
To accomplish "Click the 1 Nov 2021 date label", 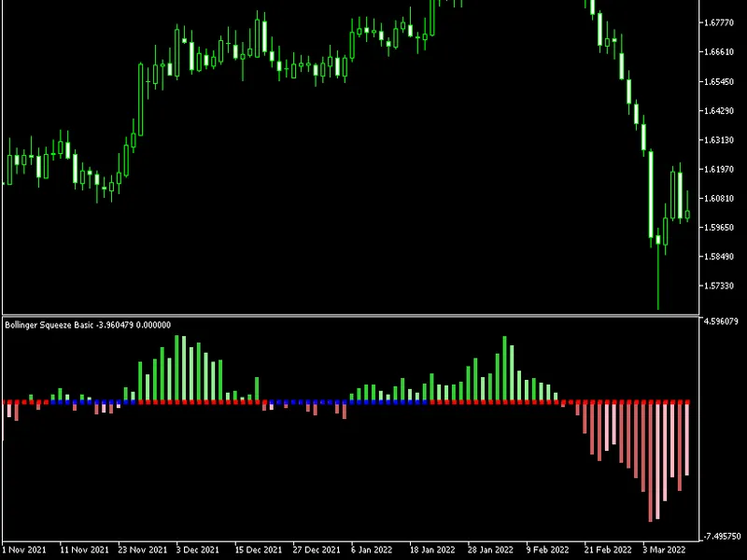I will point(24,550).
